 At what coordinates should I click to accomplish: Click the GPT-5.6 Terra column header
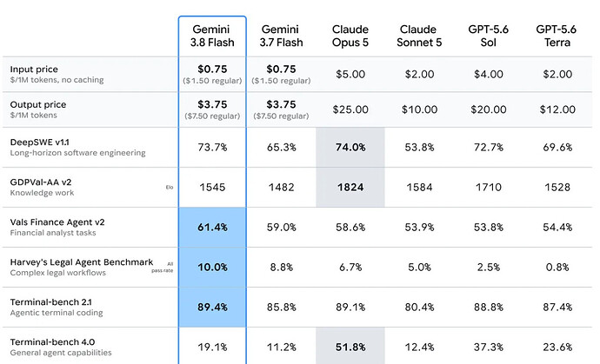pos(557,36)
